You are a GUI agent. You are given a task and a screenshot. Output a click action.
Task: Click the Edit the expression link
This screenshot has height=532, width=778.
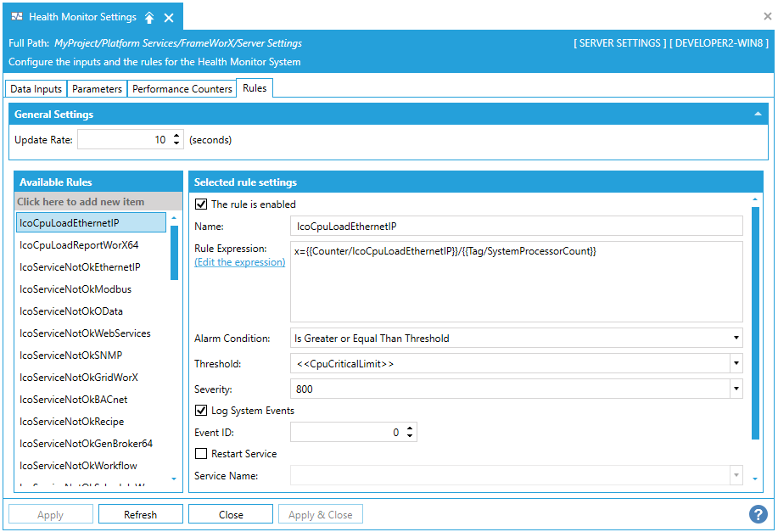[239, 262]
